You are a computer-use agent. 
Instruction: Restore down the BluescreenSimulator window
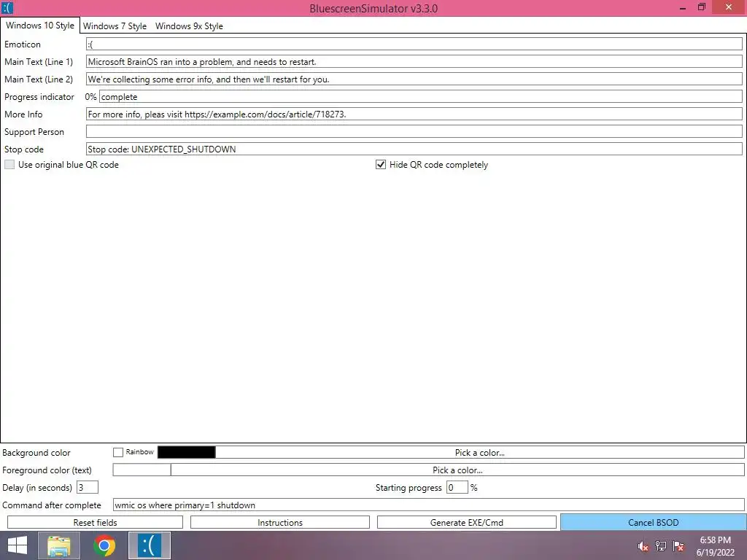point(701,7)
